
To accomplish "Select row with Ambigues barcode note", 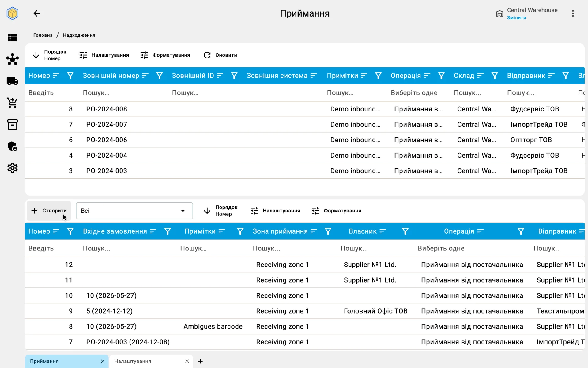I will point(305,326).
